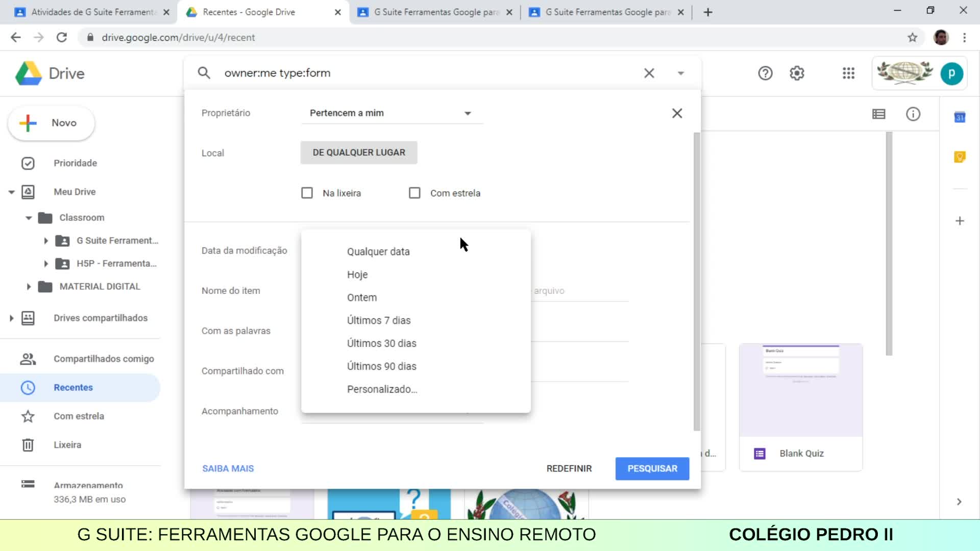Image resolution: width=980 pixels, height=551 pixels.
Task: Open the Help question mark icon
Action: [765, 73]
